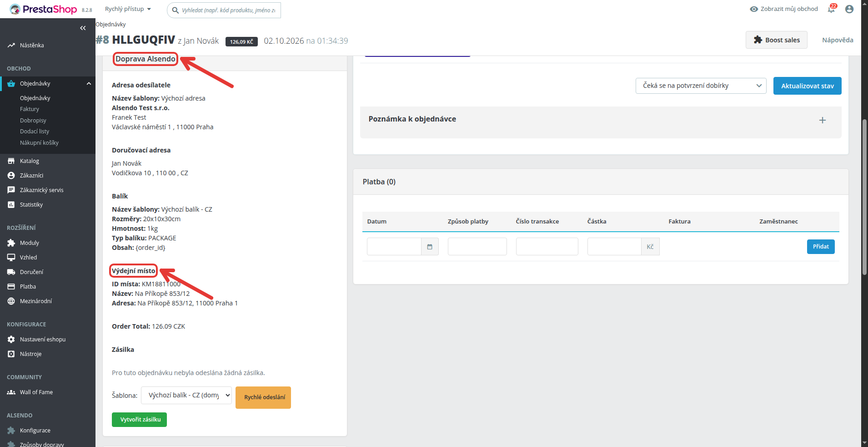Open Faktury submenu item
This screenshot has width=868, height=447.
(x=30, y=109)
